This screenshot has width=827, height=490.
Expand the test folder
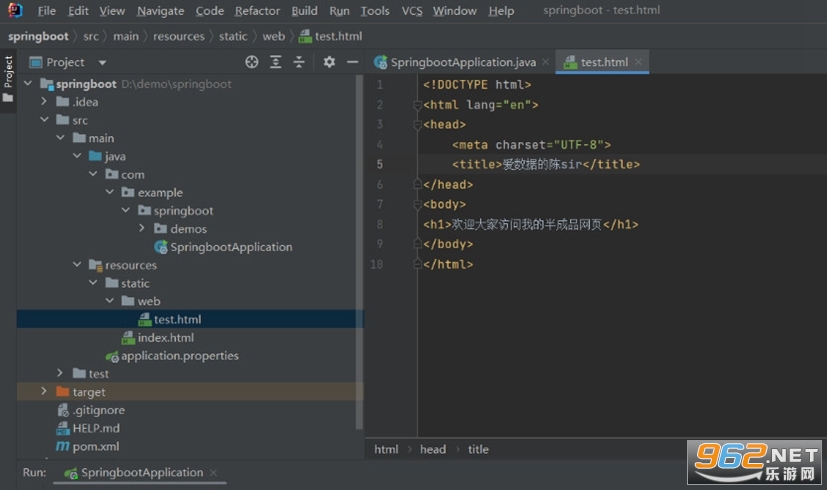[61, 373]
